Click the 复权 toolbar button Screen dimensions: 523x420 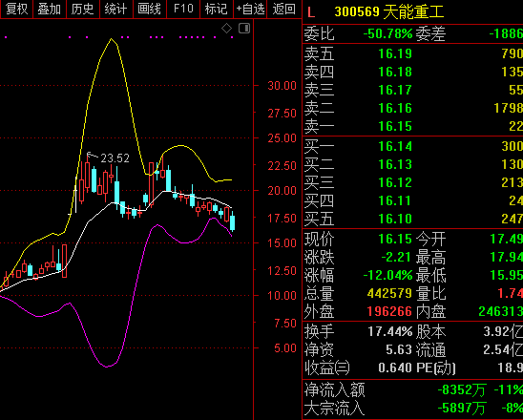pos(16,9)
